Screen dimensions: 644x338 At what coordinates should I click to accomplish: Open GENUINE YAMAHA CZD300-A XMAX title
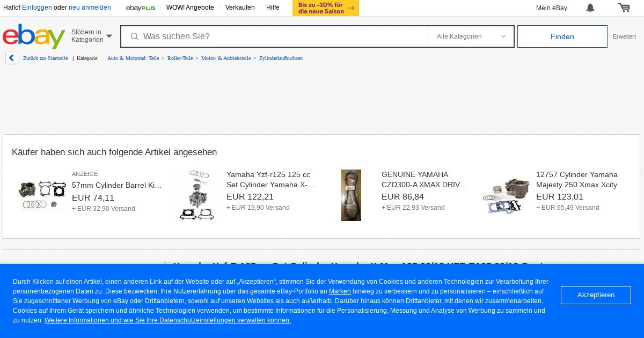(425, 180)
